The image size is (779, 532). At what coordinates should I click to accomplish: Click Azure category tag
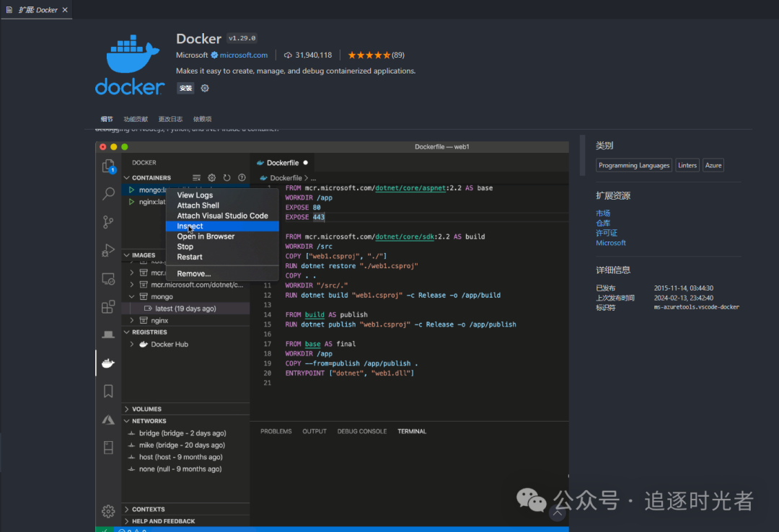click(713, 165)
